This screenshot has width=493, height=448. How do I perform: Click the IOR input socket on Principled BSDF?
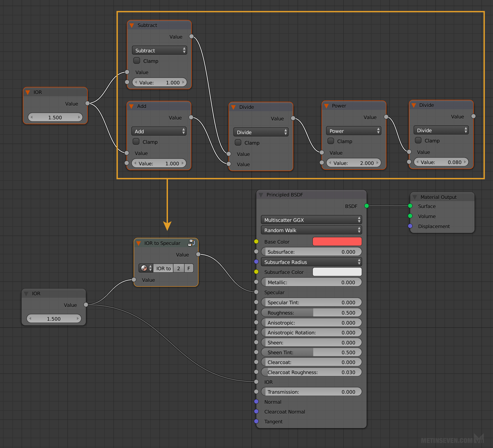tap(256, 382)
